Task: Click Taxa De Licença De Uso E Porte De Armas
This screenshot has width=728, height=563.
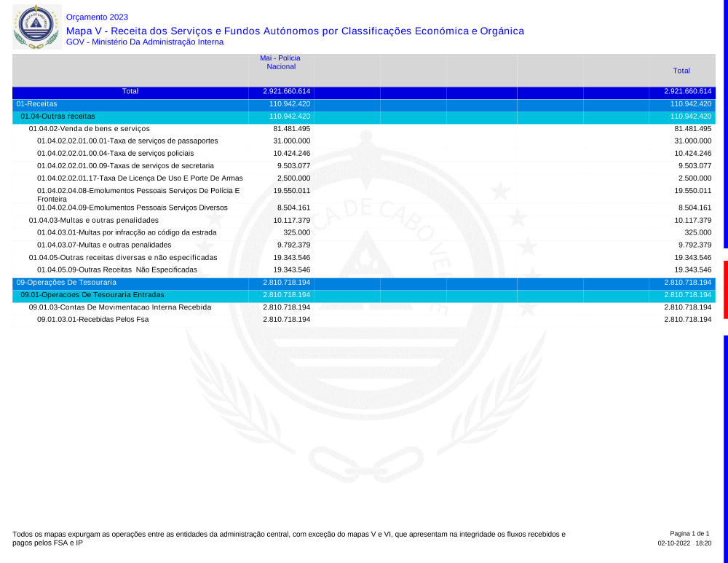Action: tap(140, 178)
